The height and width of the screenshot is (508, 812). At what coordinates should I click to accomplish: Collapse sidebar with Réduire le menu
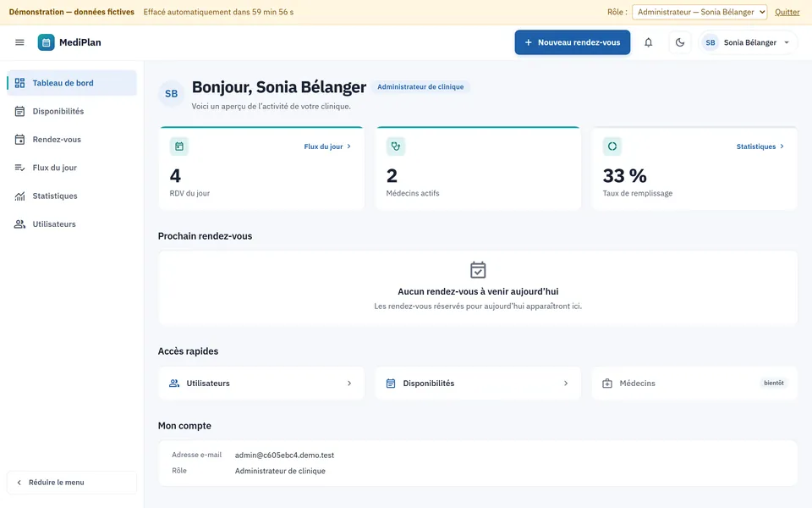tap(72, 482)
